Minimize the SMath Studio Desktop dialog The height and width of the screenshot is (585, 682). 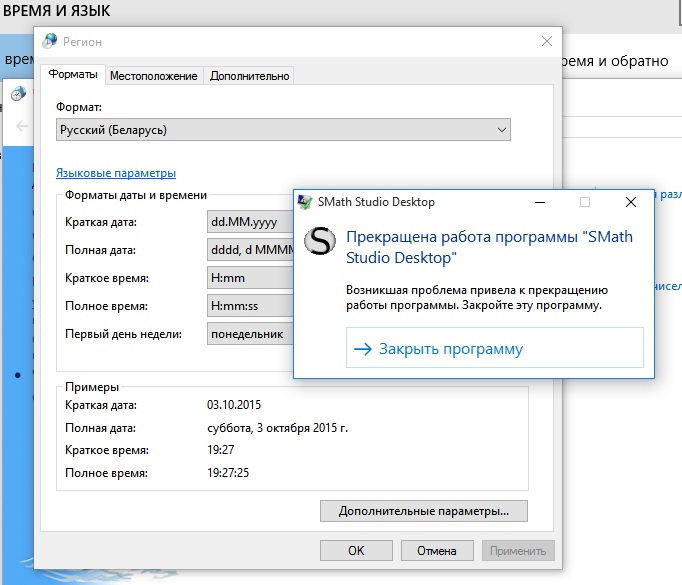(539, 202)
